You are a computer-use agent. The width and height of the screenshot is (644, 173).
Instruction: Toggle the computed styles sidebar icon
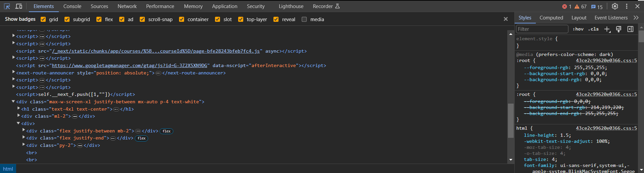point(630,29)
